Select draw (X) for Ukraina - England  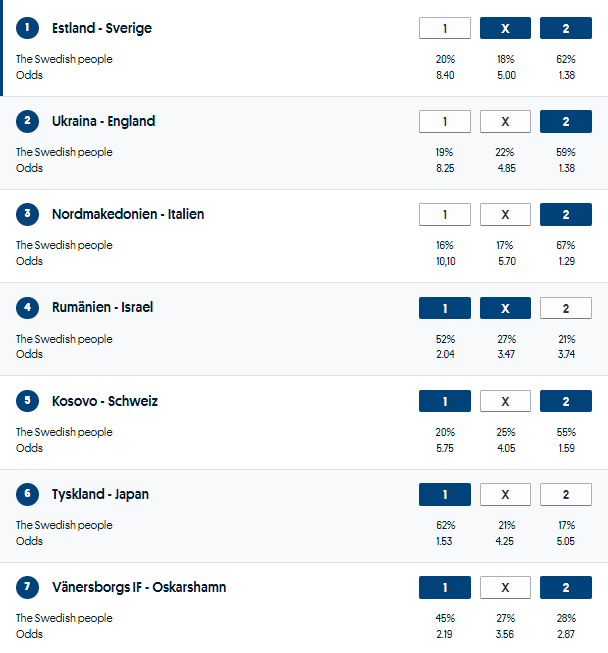pos(505,121)
